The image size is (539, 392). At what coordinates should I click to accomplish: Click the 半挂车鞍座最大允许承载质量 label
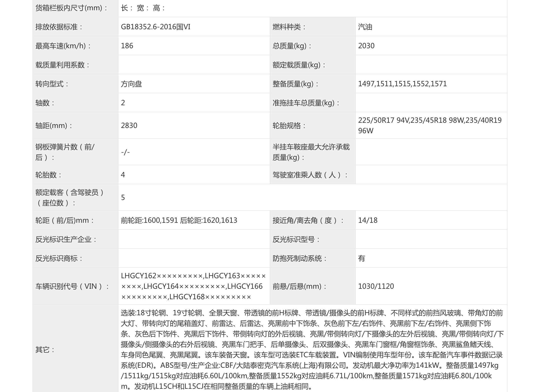click(311, 152)
